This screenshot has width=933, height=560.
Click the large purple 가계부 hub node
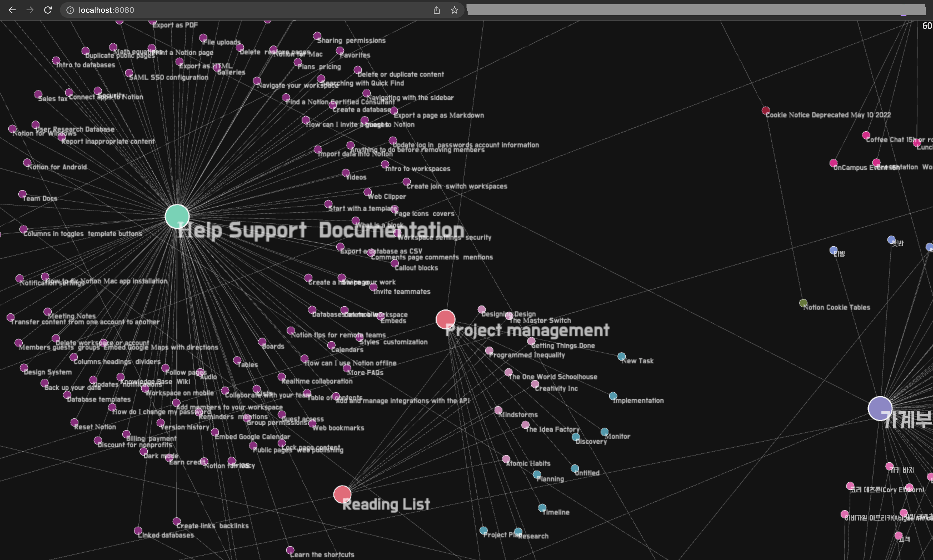tap(880, 408)
